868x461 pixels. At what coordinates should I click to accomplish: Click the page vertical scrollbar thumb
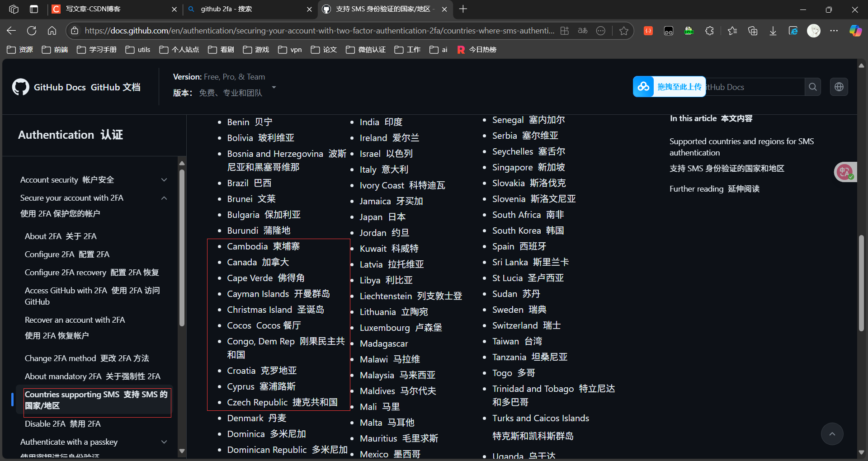pyautogui.click(x=861, y=283)
